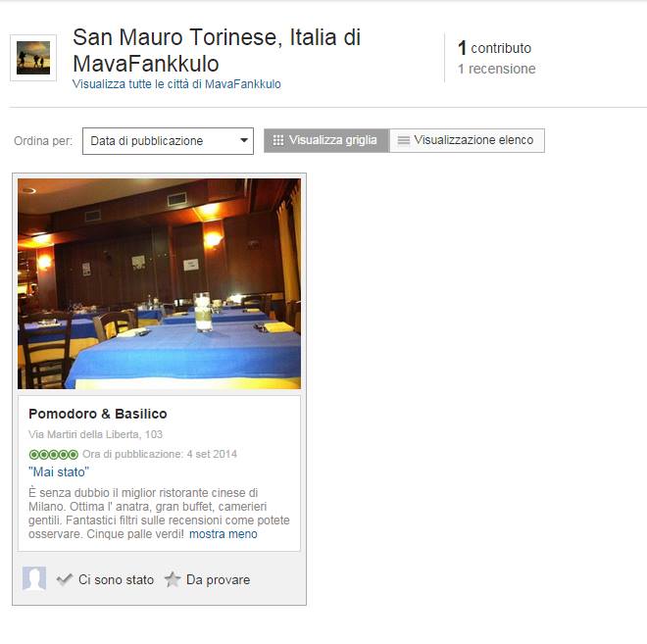Open the Data di pubblicazione sort dropdown
Viewport: 647px width, 644px height.
168,141
